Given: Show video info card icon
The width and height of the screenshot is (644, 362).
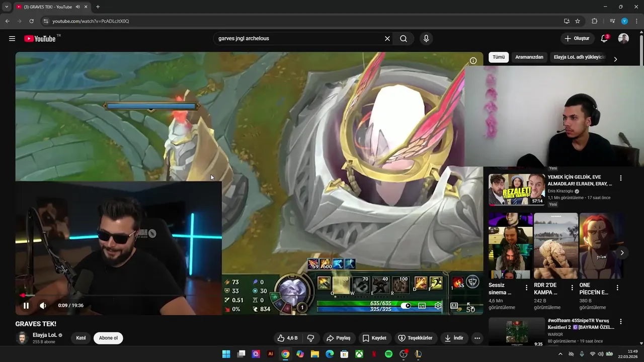Looking at the screenshot, I should point(473,61).
